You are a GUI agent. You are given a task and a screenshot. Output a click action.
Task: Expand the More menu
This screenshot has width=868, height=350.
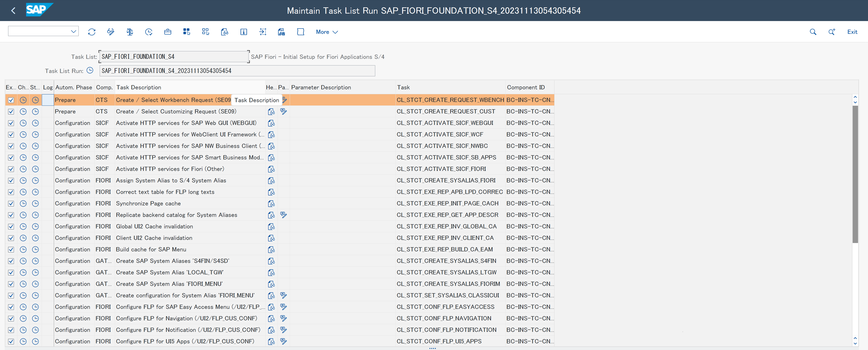[x=327, y=32]
